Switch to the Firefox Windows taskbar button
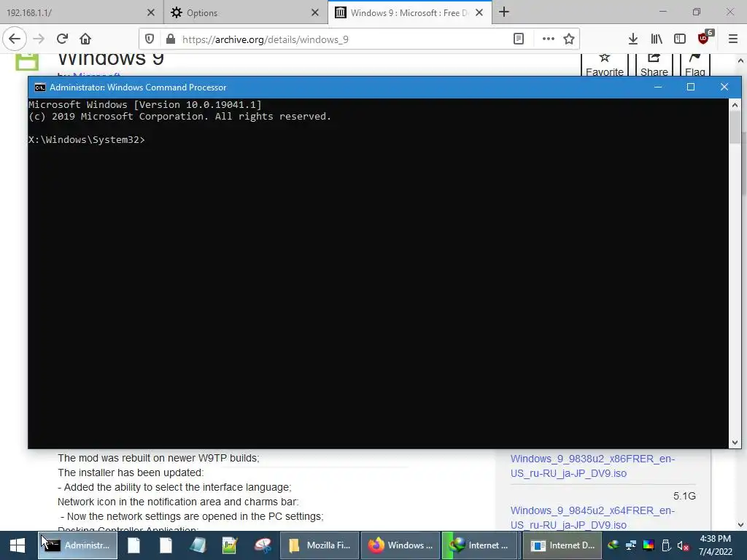Viewport: 747px width, 560px height. 400,545
